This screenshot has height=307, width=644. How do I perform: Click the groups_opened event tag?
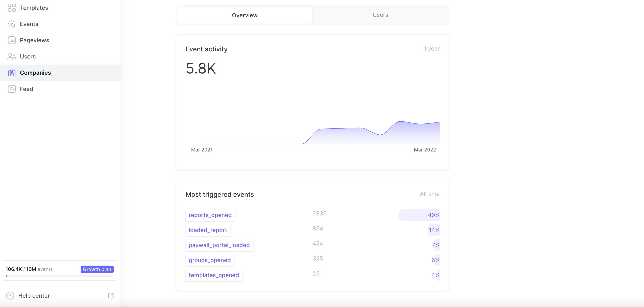pos(210,260)
